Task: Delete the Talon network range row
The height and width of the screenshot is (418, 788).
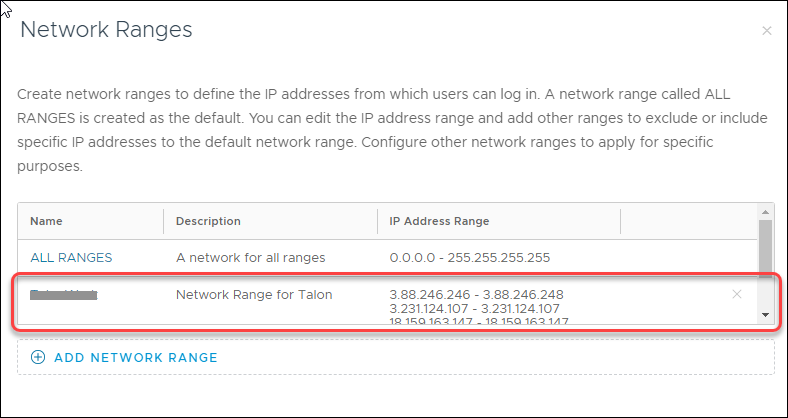Action: point(737,294)
